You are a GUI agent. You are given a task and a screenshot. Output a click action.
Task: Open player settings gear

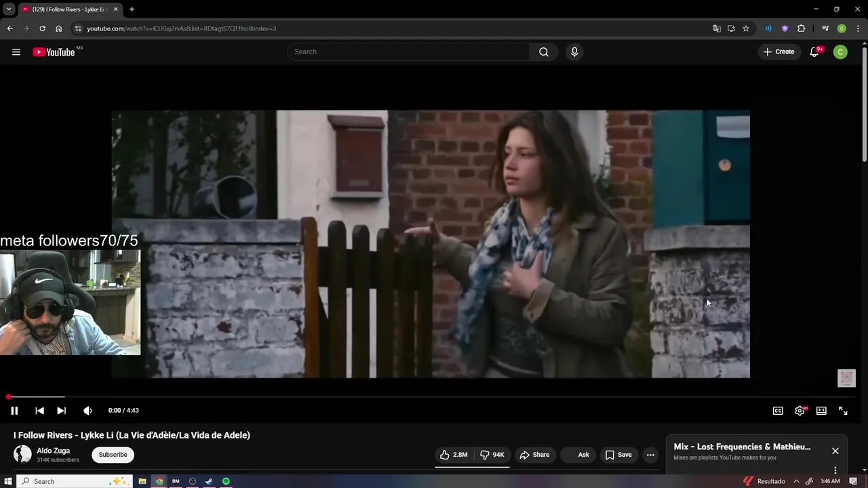point(800,411)
